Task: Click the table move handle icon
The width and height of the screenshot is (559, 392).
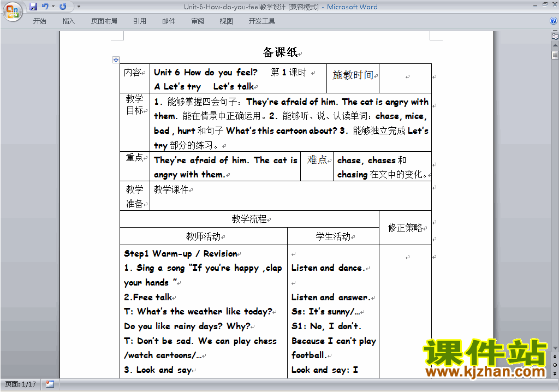Action: (x=116, y=60)
